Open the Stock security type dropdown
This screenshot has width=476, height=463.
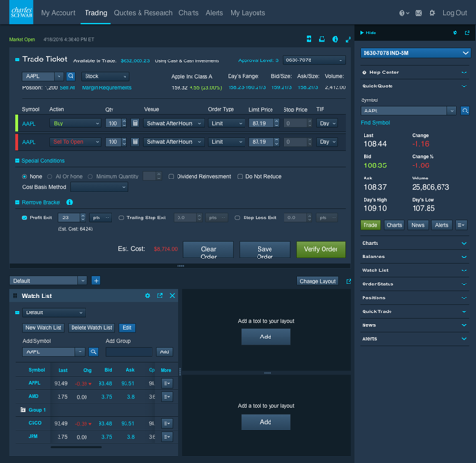tap(105, 76)
